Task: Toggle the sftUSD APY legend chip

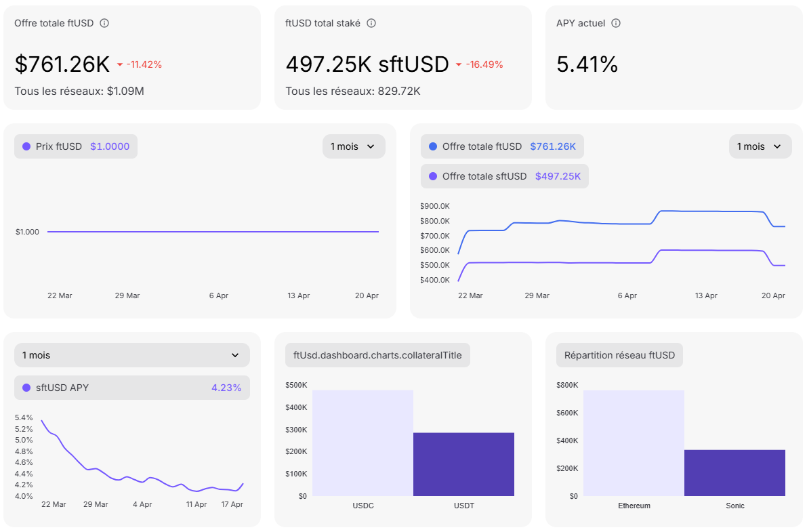Action: [131, 388]
